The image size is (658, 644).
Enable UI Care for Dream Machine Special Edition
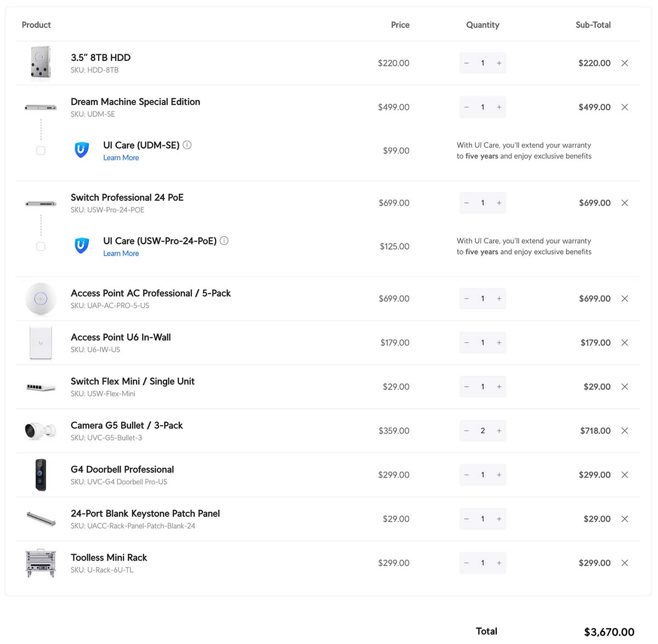coord(41,150)
